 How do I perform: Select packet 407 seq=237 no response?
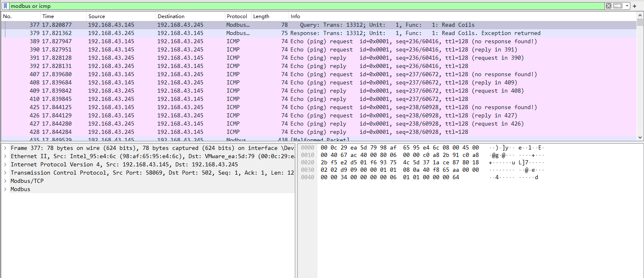pyautogui.click(x=319, y=74)
